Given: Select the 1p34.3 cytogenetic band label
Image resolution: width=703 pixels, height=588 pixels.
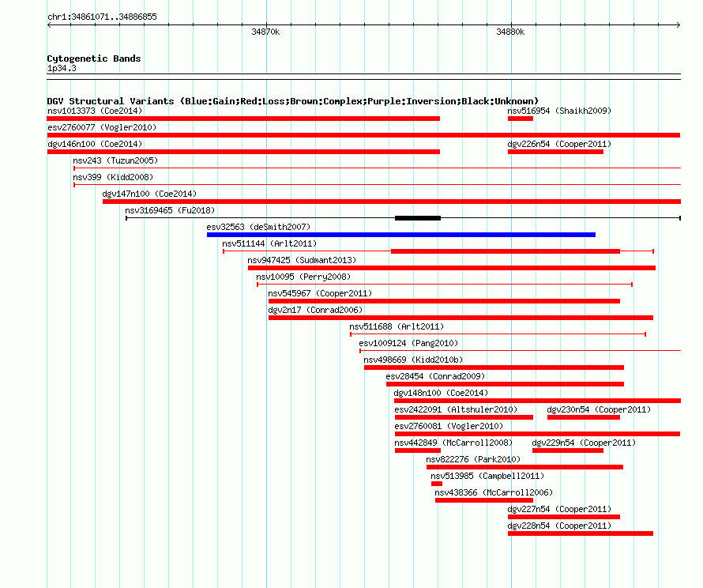Looking at the screenshot, I should [62, 68].
